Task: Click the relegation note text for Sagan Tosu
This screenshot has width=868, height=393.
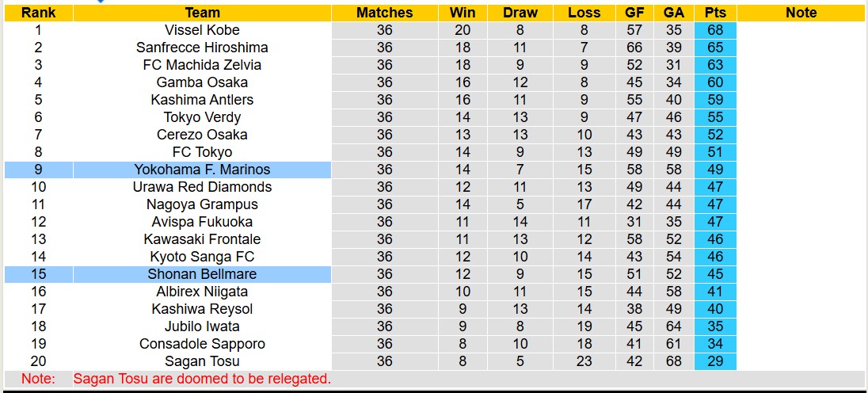Action: coord(202,379)
